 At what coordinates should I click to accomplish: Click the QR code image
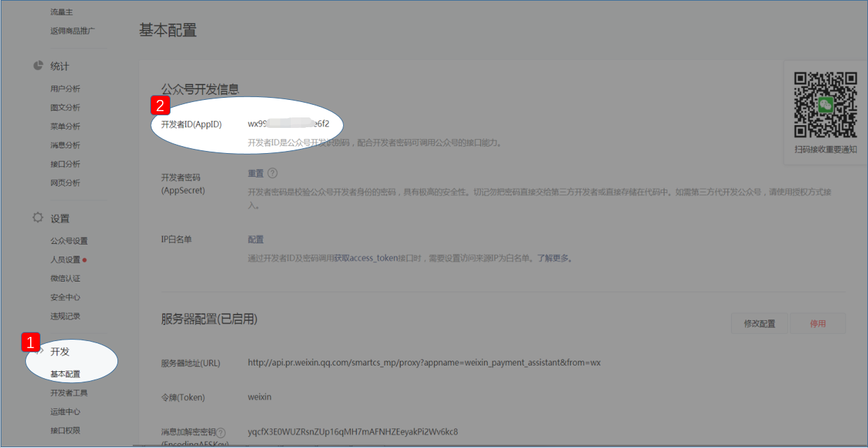(x=825, y=105)
